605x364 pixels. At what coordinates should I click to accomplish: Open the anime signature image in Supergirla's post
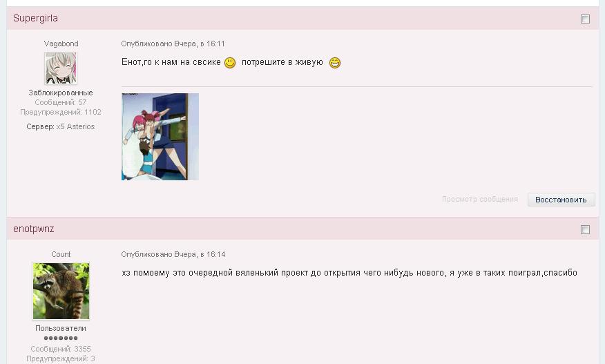(160, 137)
